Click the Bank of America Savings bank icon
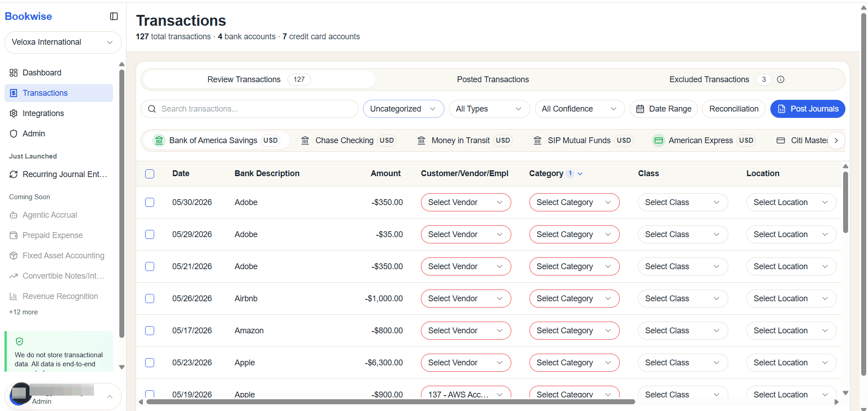The height and width of the screenshot is (411, 868). tap(159, 140)
